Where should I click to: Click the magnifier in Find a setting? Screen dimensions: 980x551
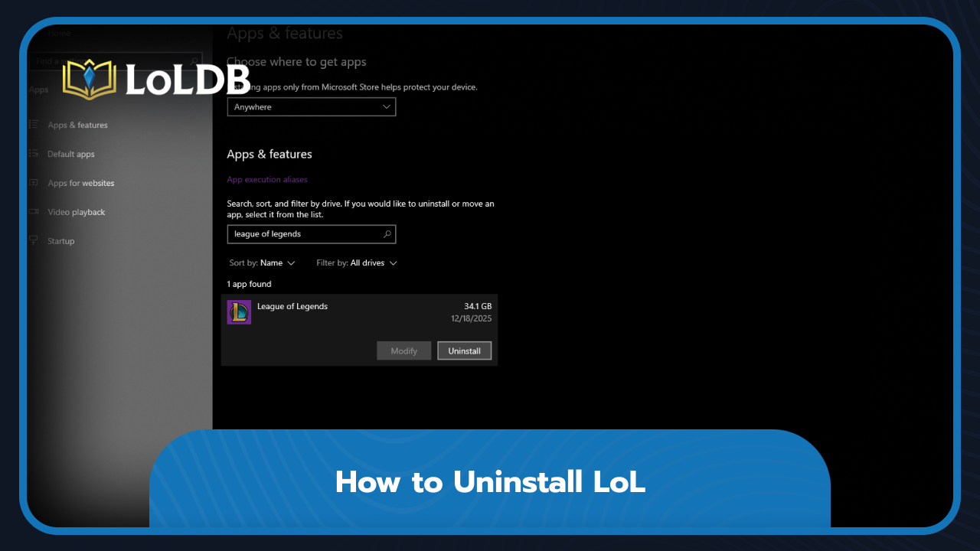click(x=194, y=60)
